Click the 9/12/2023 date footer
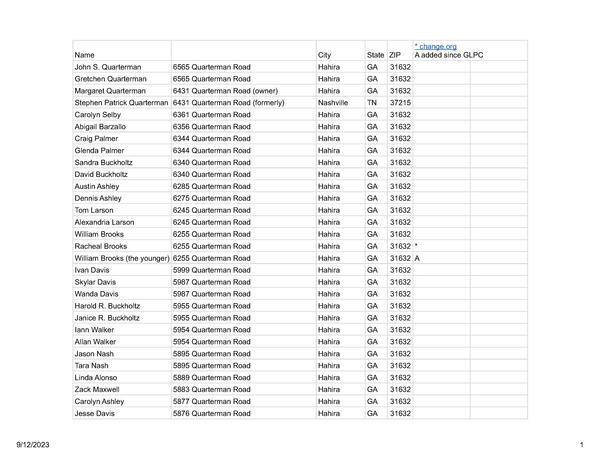600x464 pixels. 31,443
